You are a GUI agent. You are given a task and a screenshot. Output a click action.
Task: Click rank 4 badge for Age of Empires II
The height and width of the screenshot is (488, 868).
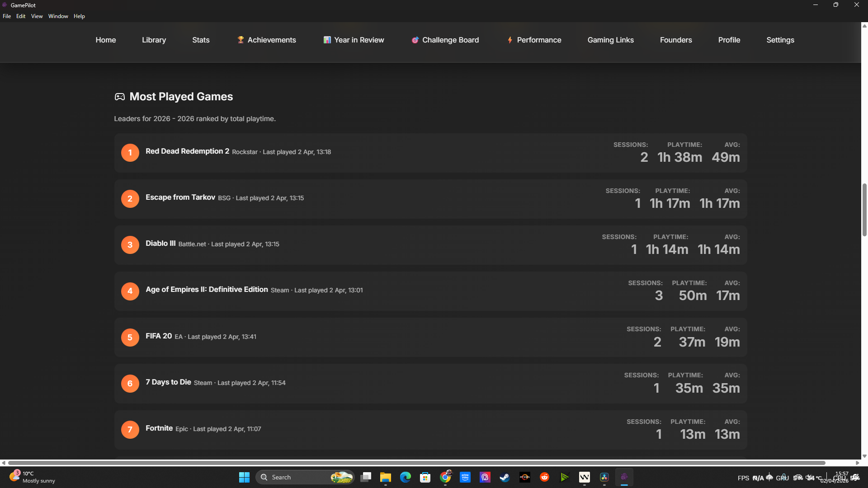tap(130, 291)
